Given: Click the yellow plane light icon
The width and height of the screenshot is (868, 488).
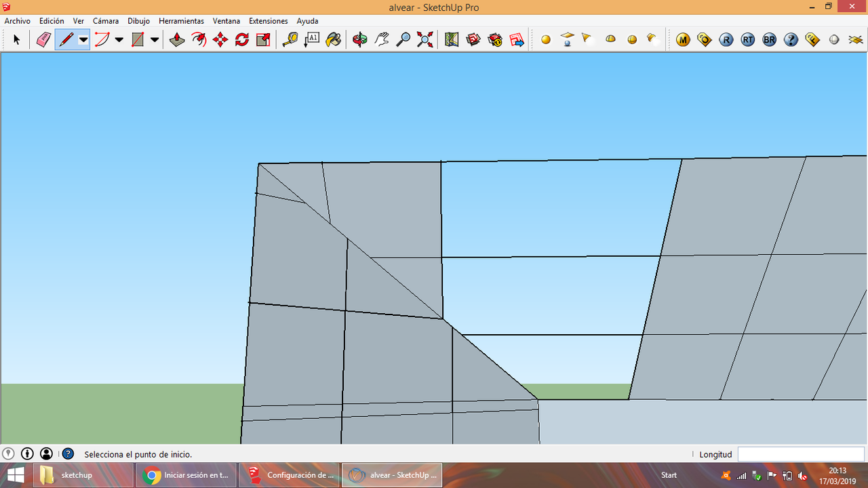Looking at the screenshot, I should coord(568,40).
